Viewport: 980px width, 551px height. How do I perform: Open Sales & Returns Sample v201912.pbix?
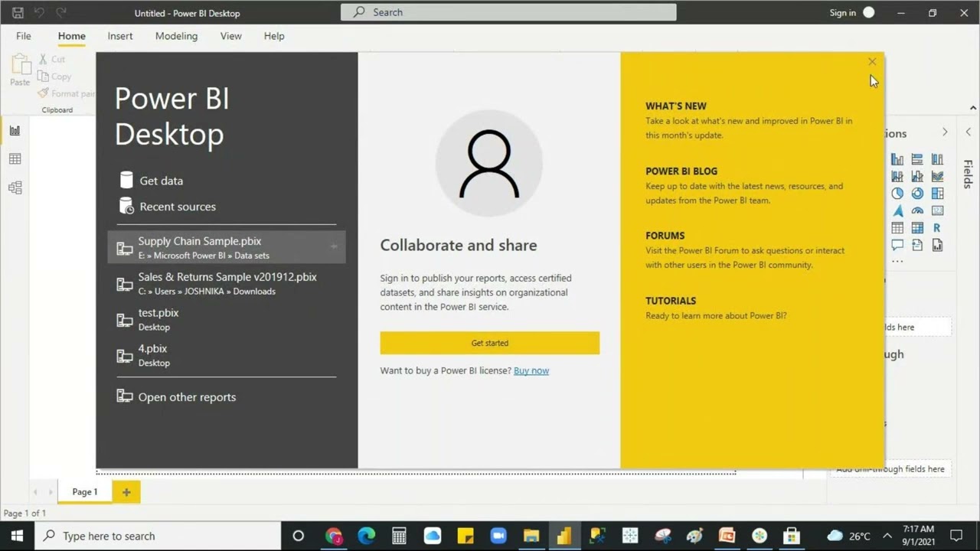[227, 283]
